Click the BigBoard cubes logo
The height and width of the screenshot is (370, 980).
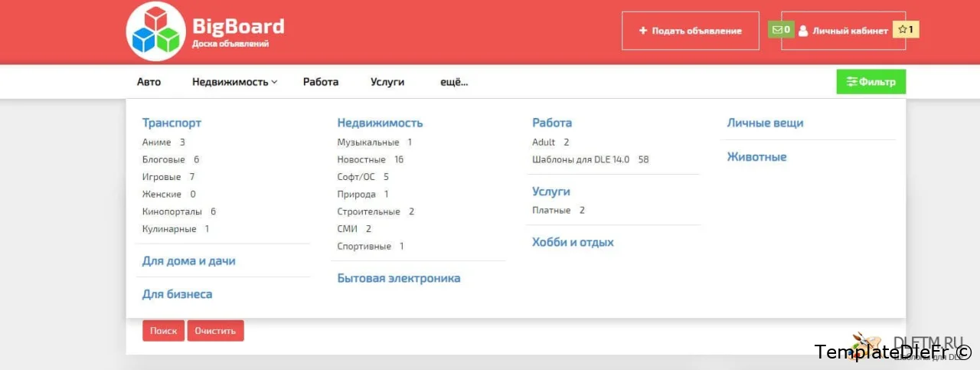tap(155, 32)
